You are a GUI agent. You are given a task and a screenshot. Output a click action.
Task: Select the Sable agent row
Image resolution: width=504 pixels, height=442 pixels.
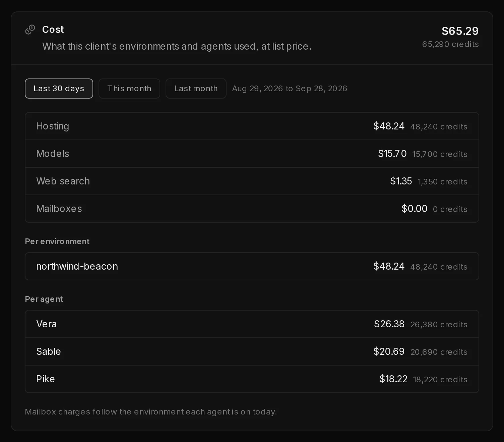(252, 351)
